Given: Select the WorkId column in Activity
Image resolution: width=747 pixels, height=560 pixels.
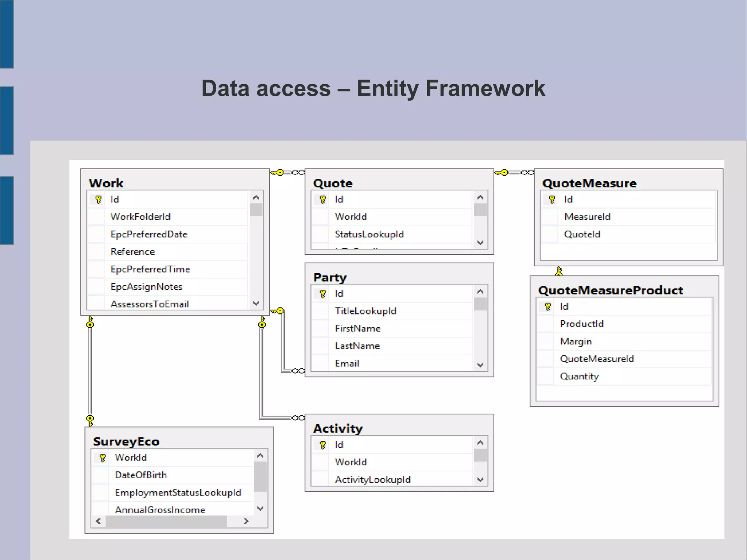Looking at the screenshot, I should [x=392, y=462].
